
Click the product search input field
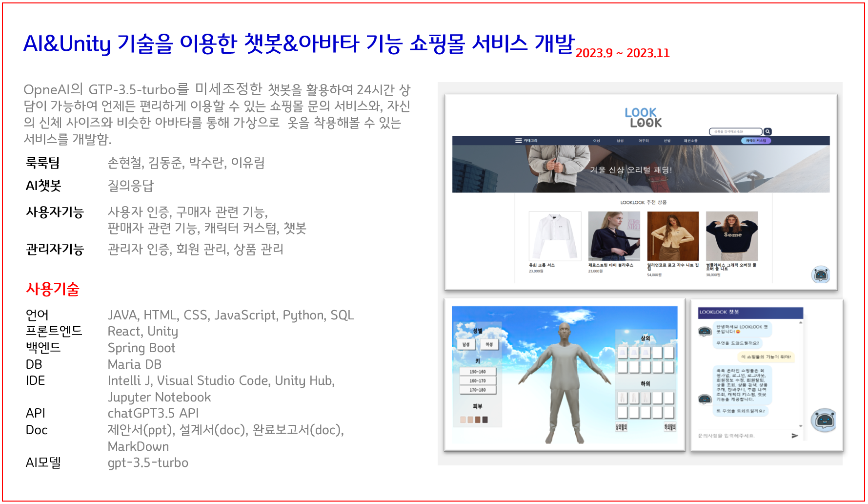(x=735, y=131)
